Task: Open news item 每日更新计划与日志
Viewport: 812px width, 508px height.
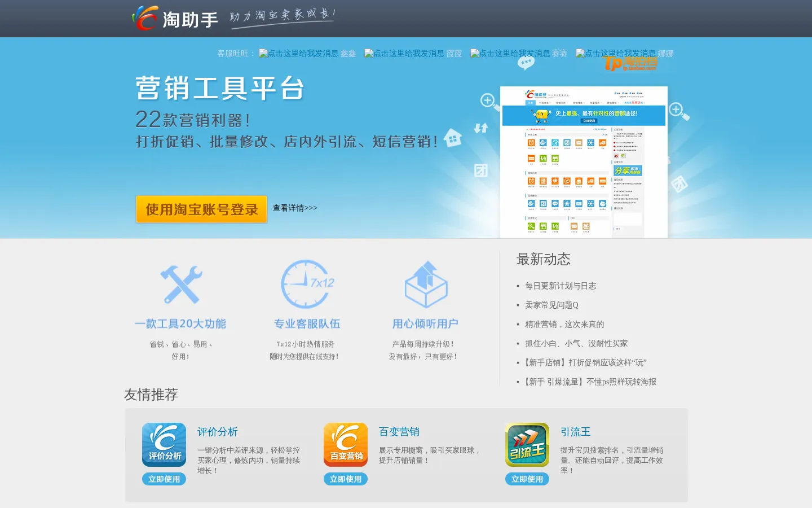Action: 561,286
